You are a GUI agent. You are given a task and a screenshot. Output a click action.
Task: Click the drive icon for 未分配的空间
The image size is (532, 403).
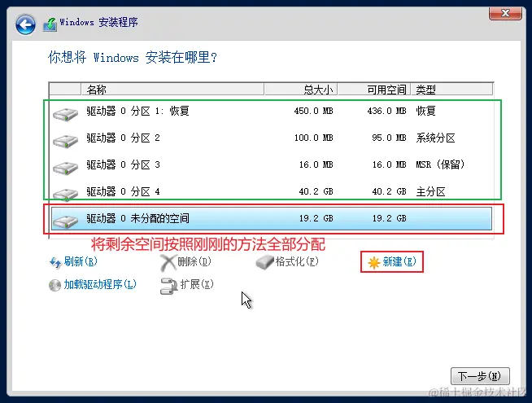pyautogui.click(x=65, y=221)
